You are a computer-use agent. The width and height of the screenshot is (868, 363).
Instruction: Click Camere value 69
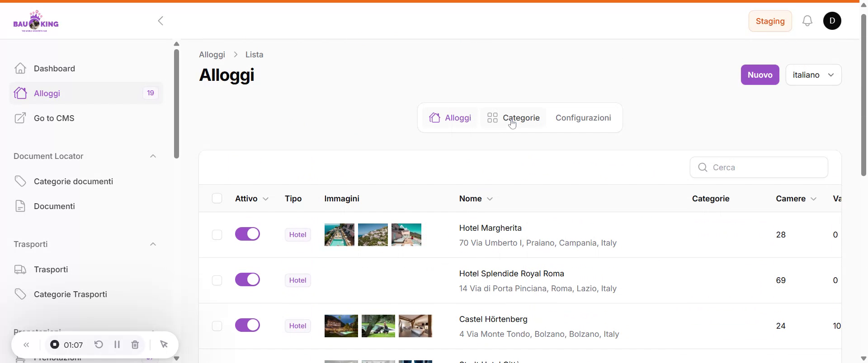(781, 280)
